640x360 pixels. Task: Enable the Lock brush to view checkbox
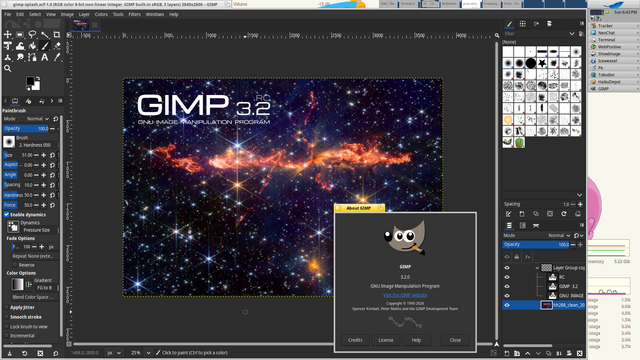click(x=7, y=327)
